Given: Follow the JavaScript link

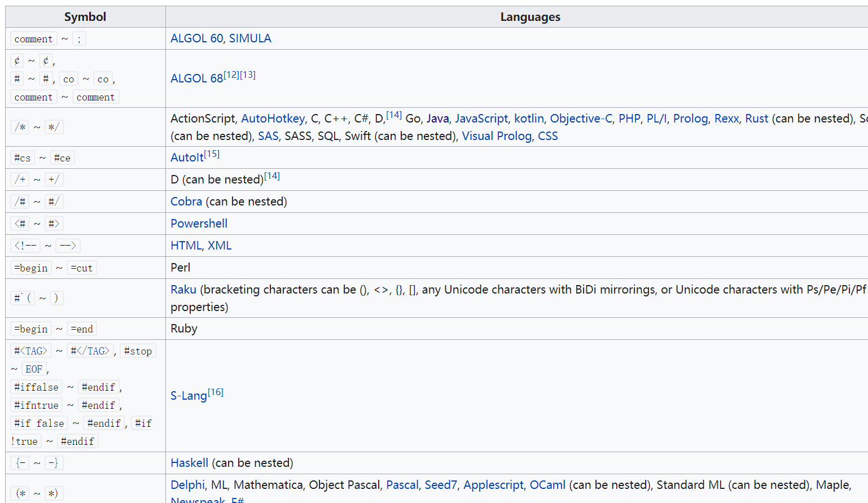Looking at the screenshot, I should [x=481, y=119].
